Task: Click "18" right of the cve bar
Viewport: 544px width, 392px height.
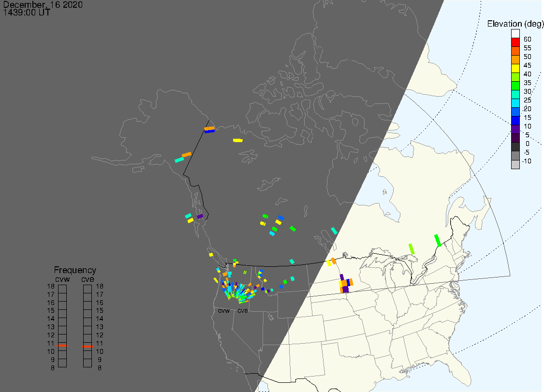Action: coord(100,286)
